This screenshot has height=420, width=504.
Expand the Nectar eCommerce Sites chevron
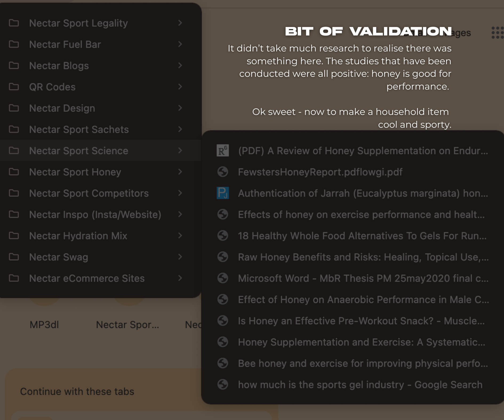[x=180, y=278]
